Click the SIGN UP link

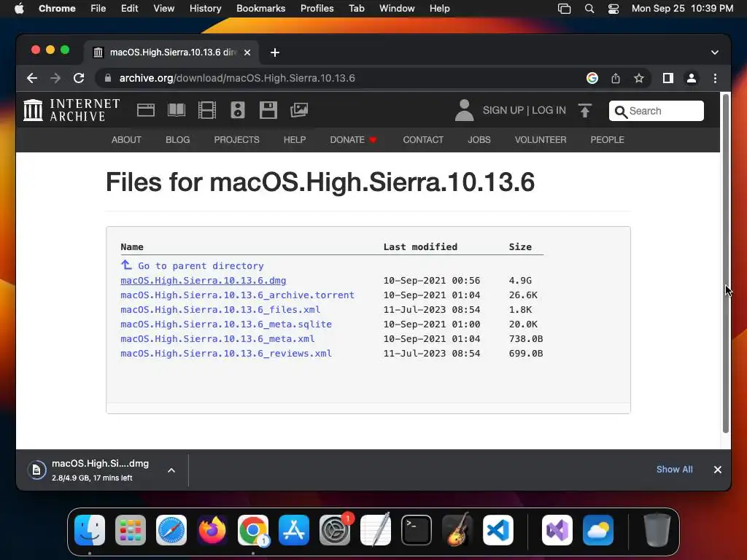503,111
